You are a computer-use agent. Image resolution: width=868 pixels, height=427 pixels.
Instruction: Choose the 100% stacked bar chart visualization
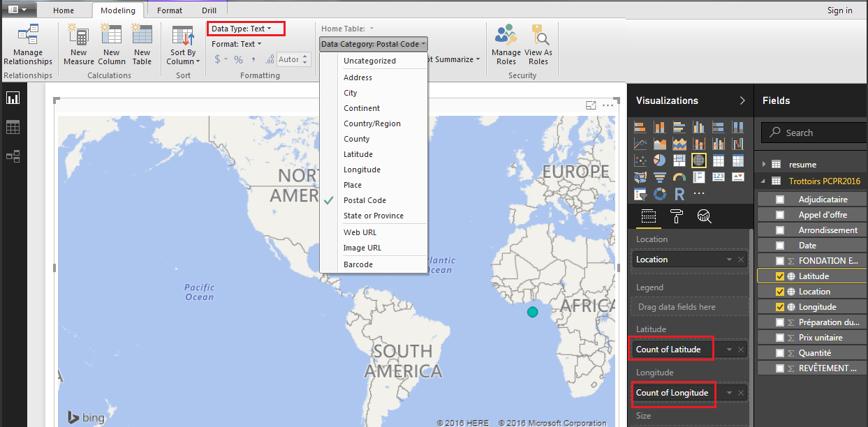point(718,127)
